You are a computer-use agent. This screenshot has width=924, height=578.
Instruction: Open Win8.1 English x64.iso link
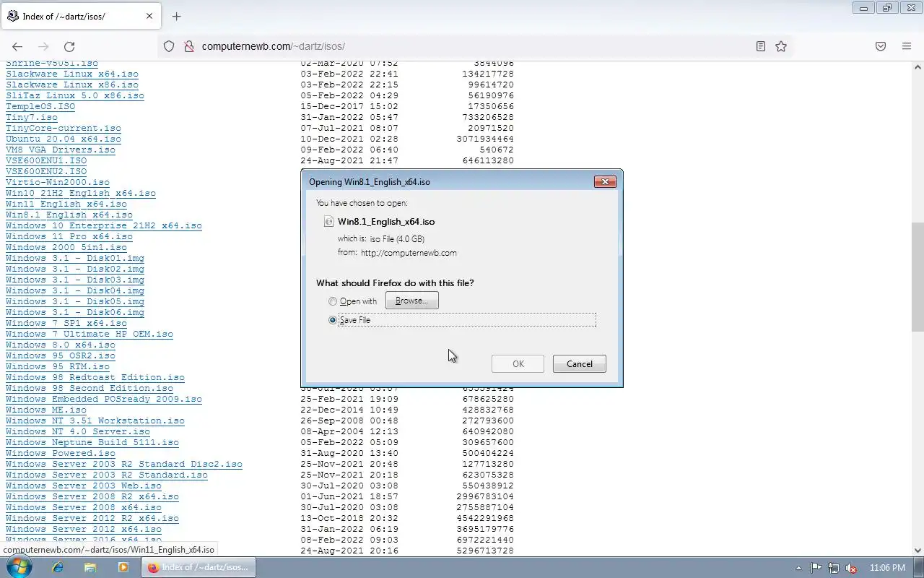click(x=69, y=215)
